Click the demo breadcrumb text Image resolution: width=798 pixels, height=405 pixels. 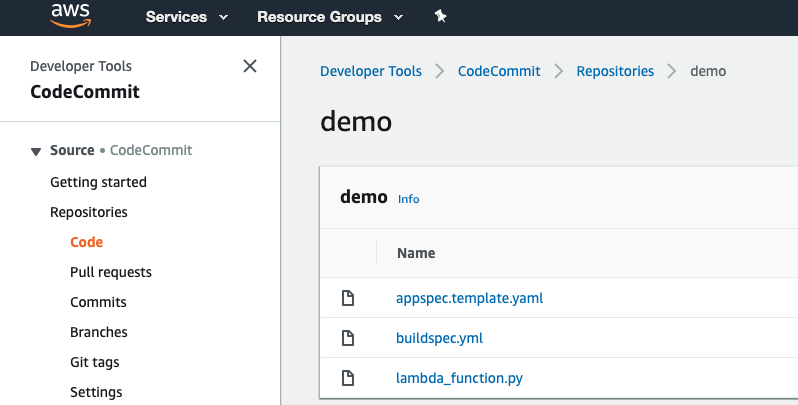pos(708,71)
